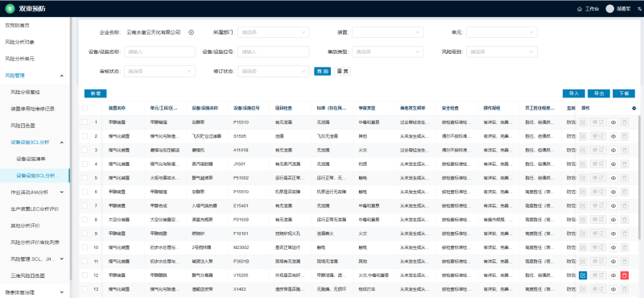Image resolution: width=644 pixels, height=298 pixels.
Task: View row 1 details via eye icon
Action: pos(613,122)
